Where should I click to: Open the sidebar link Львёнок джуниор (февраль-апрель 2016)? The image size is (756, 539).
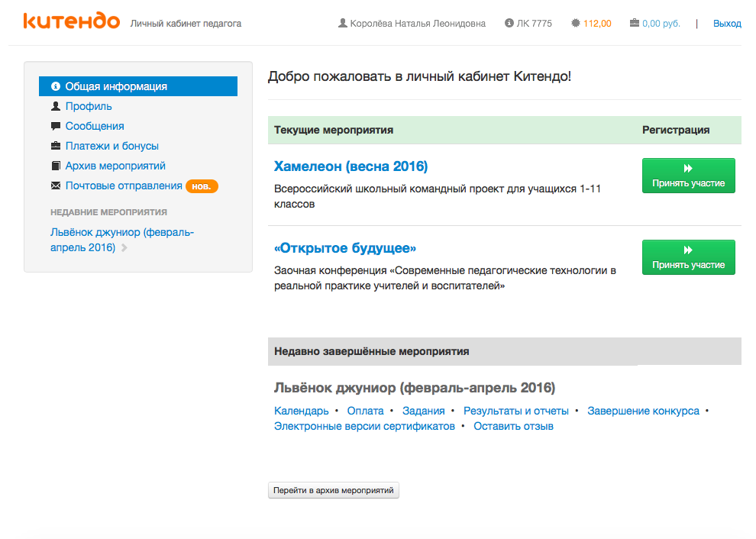tap(121, 240)
